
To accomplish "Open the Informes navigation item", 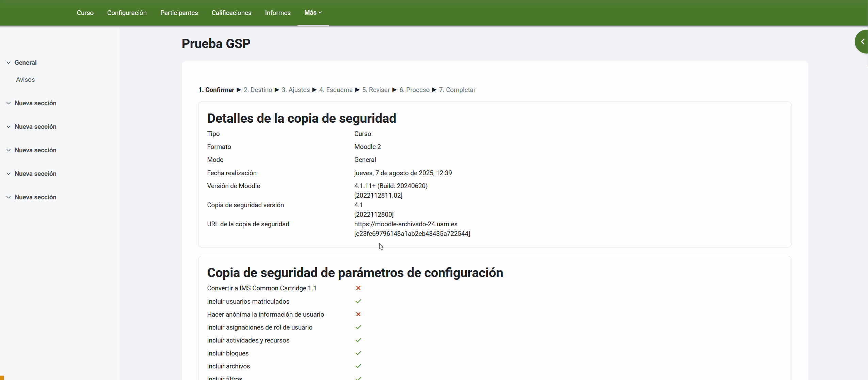I will click(x=278, y=13).
